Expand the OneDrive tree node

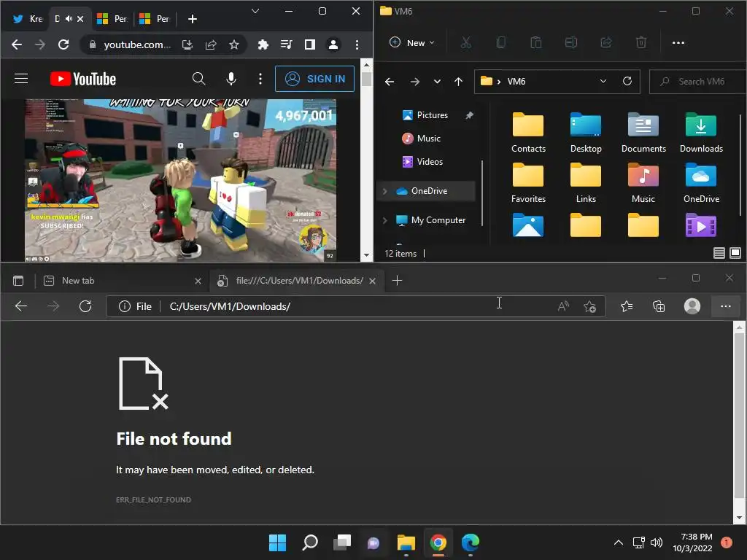click(x=385, y=191)
